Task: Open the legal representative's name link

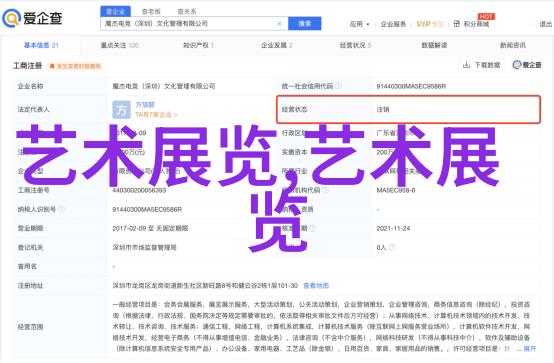Action: point(145,105)
